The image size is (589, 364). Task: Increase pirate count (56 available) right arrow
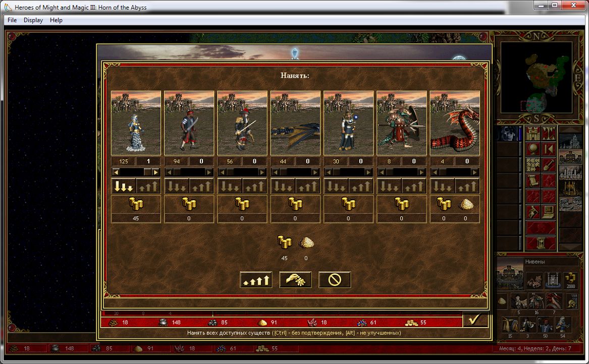tap(262, 172)
